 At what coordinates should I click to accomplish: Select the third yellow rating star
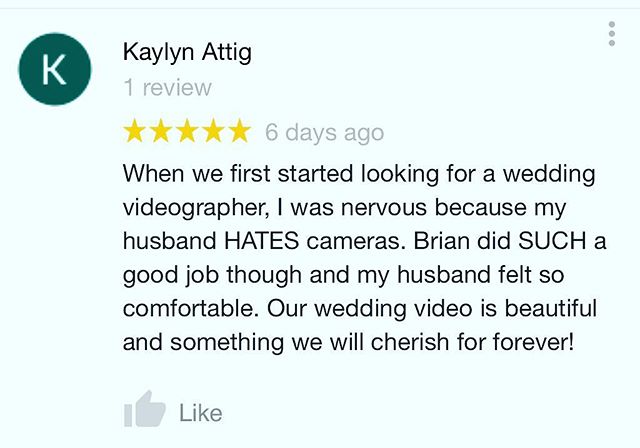(x=187, y=131)
